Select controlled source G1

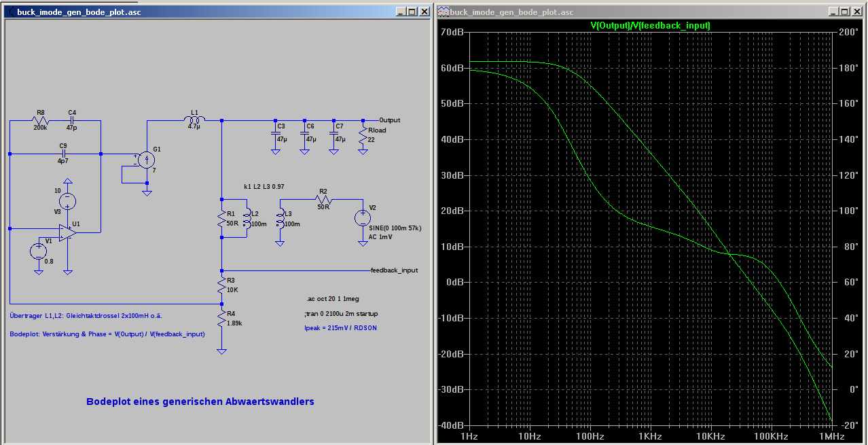[x=145, y=160]
